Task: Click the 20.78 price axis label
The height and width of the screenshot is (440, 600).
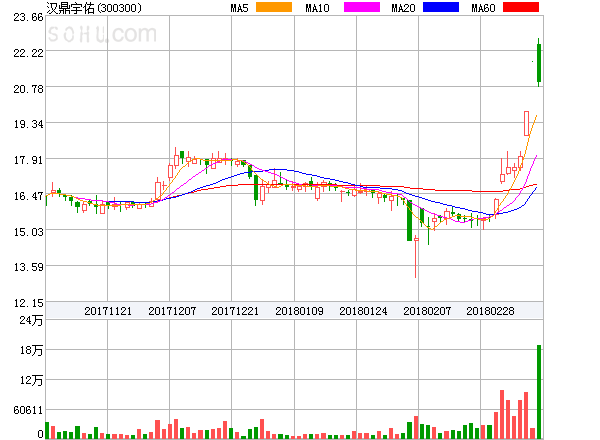Action: (x=28, y=89)
